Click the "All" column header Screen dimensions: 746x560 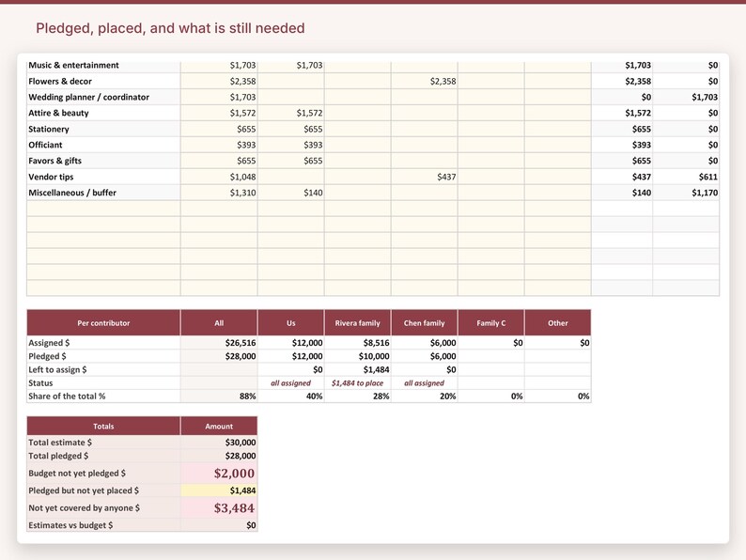[219, 322]
